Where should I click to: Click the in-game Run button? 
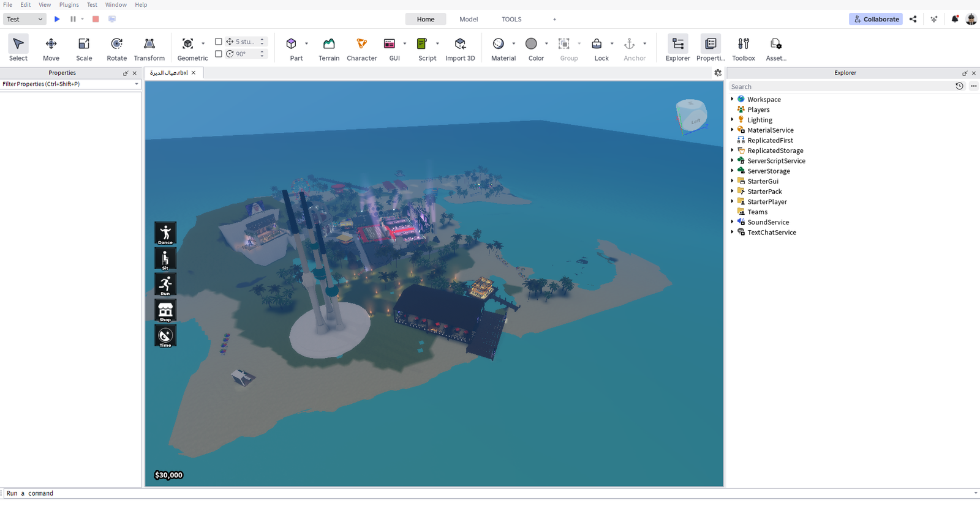tap(165, 285)
